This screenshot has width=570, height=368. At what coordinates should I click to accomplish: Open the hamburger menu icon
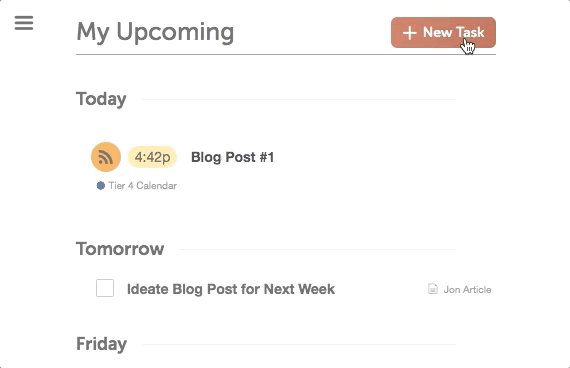click(x=24, y=23)
